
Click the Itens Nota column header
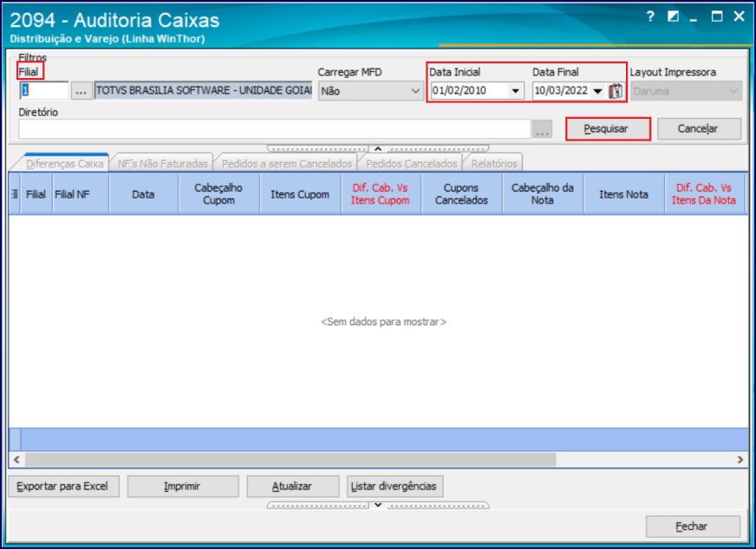tap(624, 194)
